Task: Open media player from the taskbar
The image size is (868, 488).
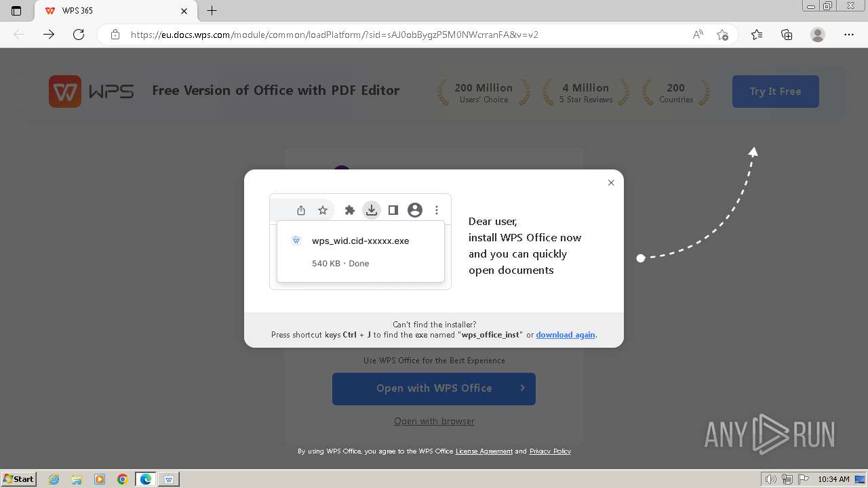Action: 100,479
